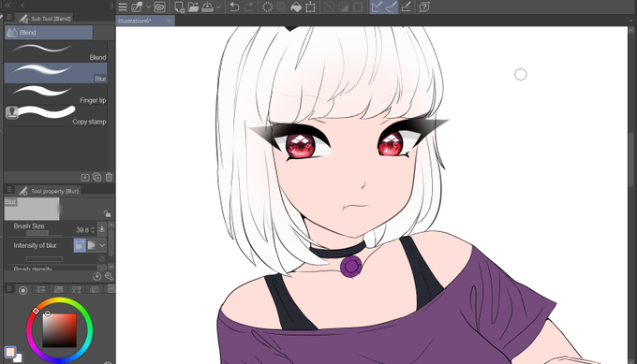Click Import sub tool material icon
This screenshot has width=637, height=364.
tap(85, 178)
